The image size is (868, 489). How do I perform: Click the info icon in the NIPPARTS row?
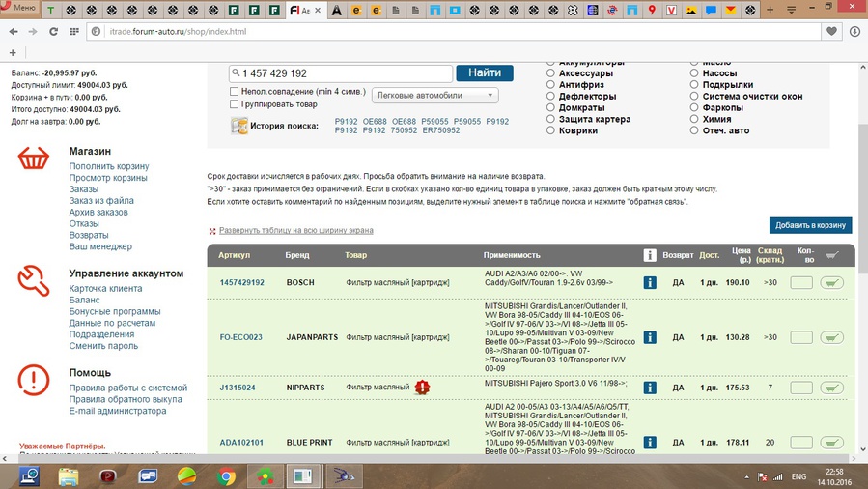650,388
